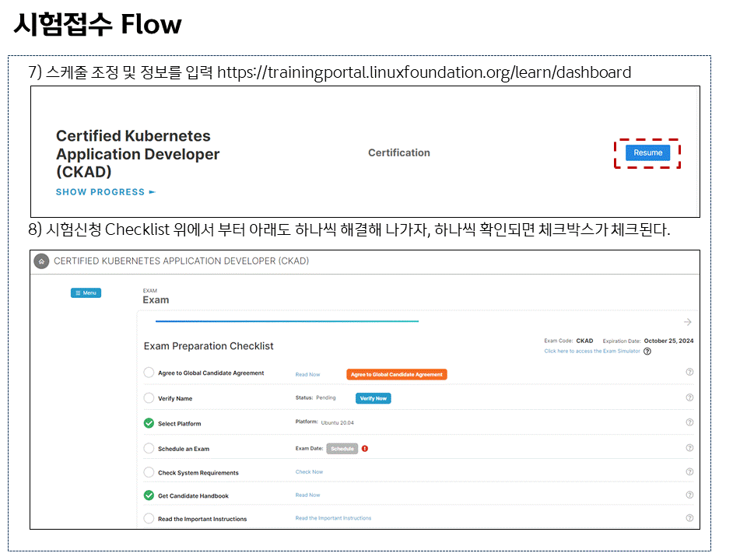Open help icon on Get Candidate Handbook row

click(689, 495)
